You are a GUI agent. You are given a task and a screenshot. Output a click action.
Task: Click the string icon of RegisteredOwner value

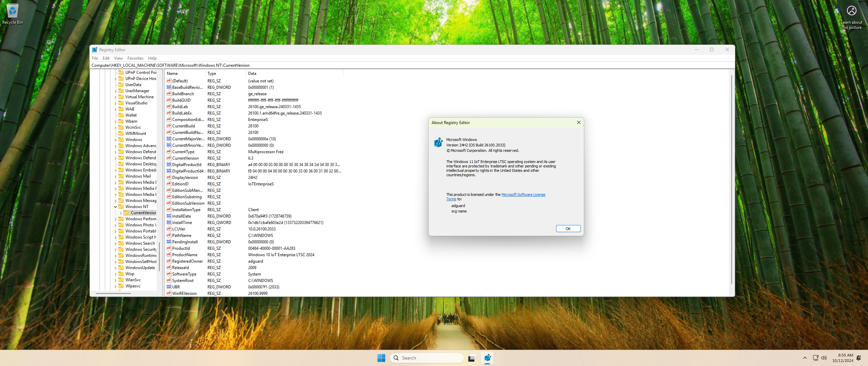(x=169, y=261)
